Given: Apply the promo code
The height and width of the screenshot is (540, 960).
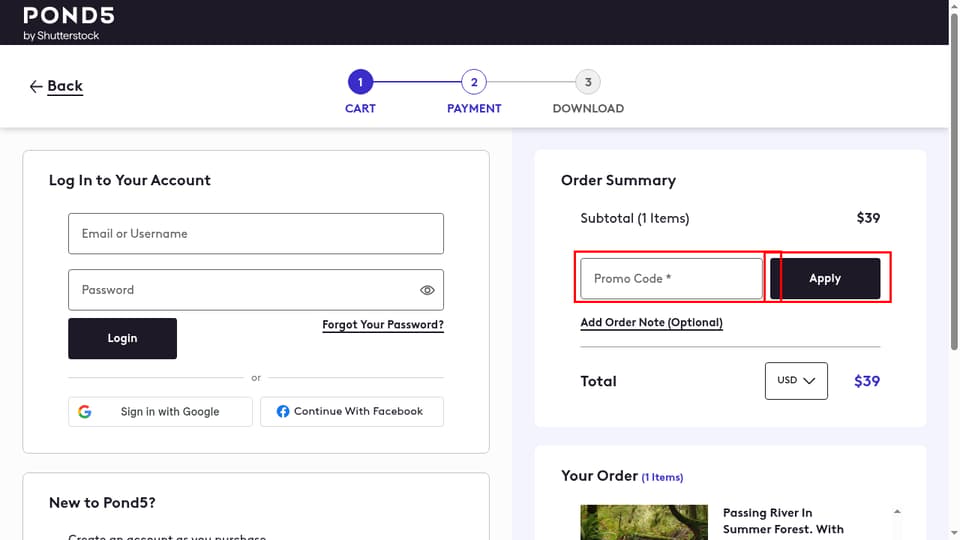Looking at the screenshot, I should click(825, 279).
